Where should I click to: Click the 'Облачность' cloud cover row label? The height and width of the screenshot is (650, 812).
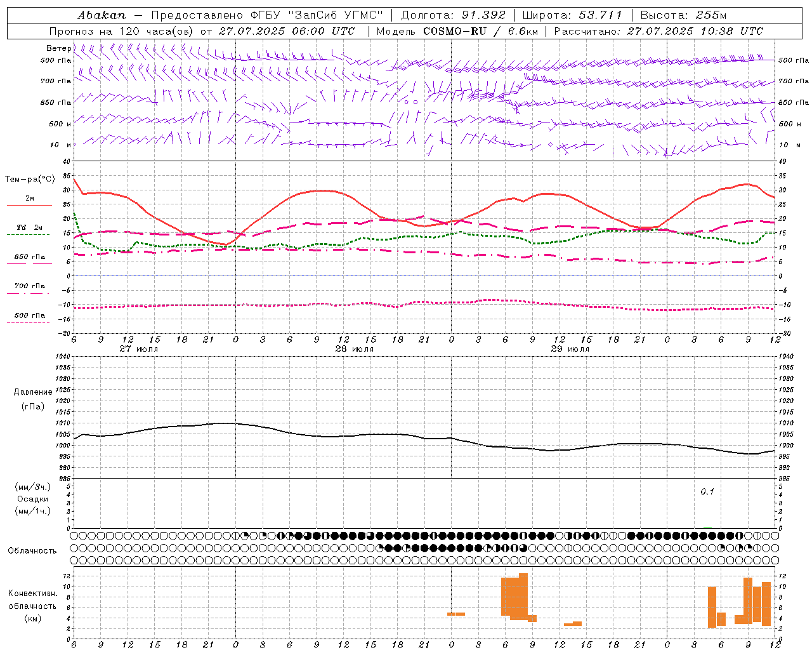coord(32,550)
